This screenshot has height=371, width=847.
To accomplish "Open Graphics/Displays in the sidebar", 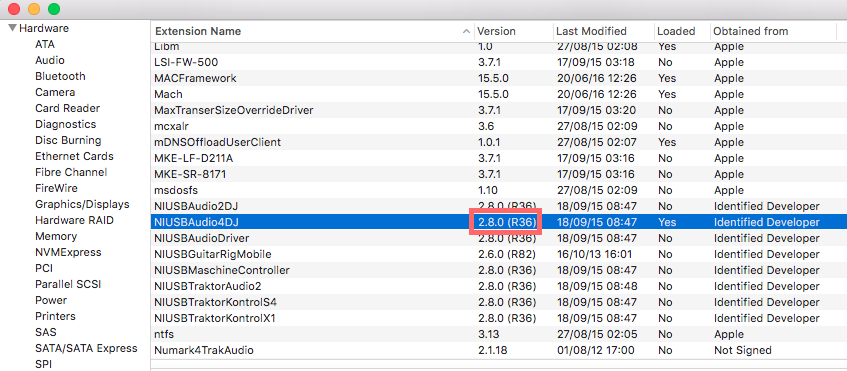I will [82, 204].
